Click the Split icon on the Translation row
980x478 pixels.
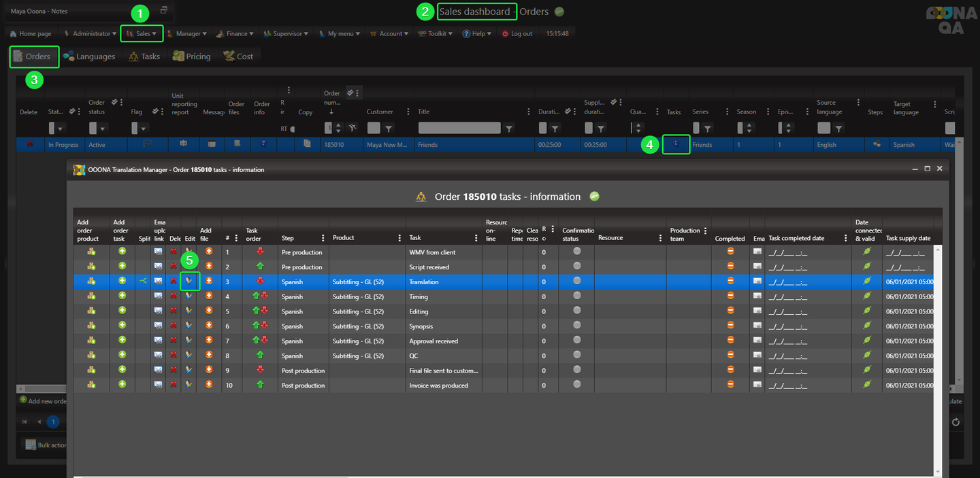[x=142, y=281]
